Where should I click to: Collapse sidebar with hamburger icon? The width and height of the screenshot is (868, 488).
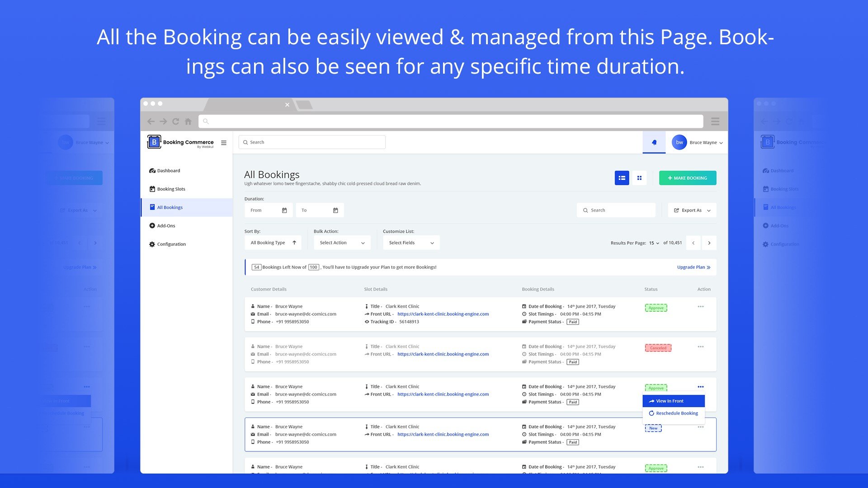(224, 143)
